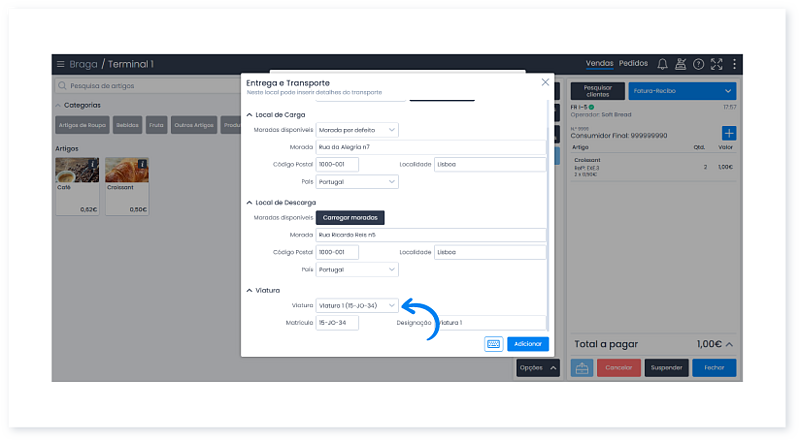This screenshot has height=442, width=800.
Task: Click the Matrícula input field
Action: (337, 323)
